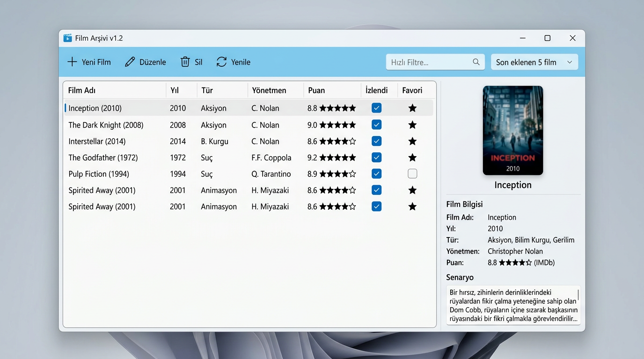Uncheck İzlendi for Inception (2010)
Image resolution: width=644 pixels, height=359 pixels.
click(x=376, y=108)
